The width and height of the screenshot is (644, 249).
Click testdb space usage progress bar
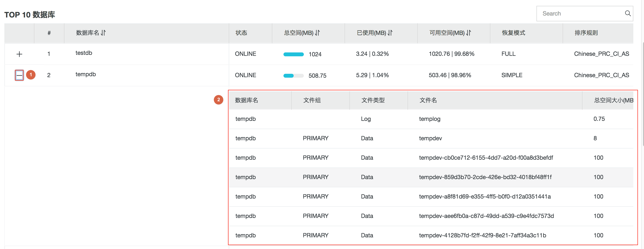pyautogui.click(x=293, y=54)
